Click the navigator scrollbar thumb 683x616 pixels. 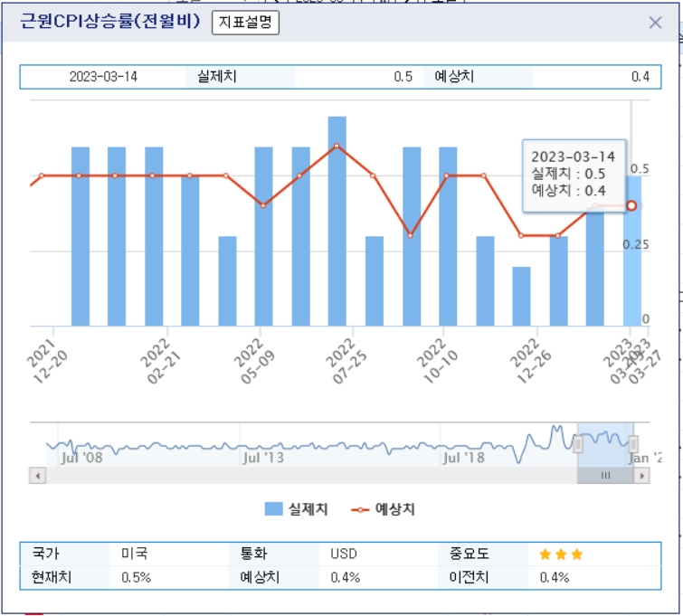(x=605, y=475)
